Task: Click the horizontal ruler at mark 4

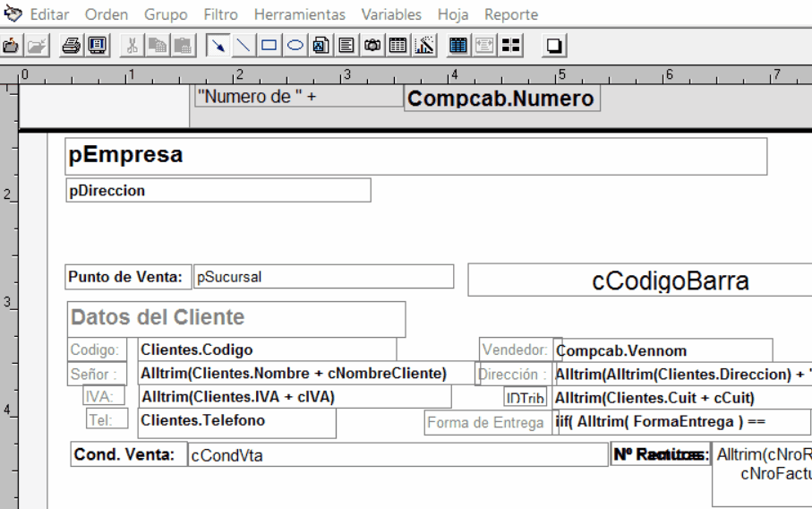Action: click(454, 75)
